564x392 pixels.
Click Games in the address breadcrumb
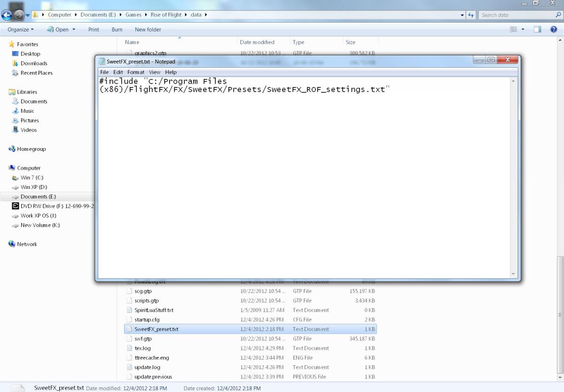pos(133,15)
